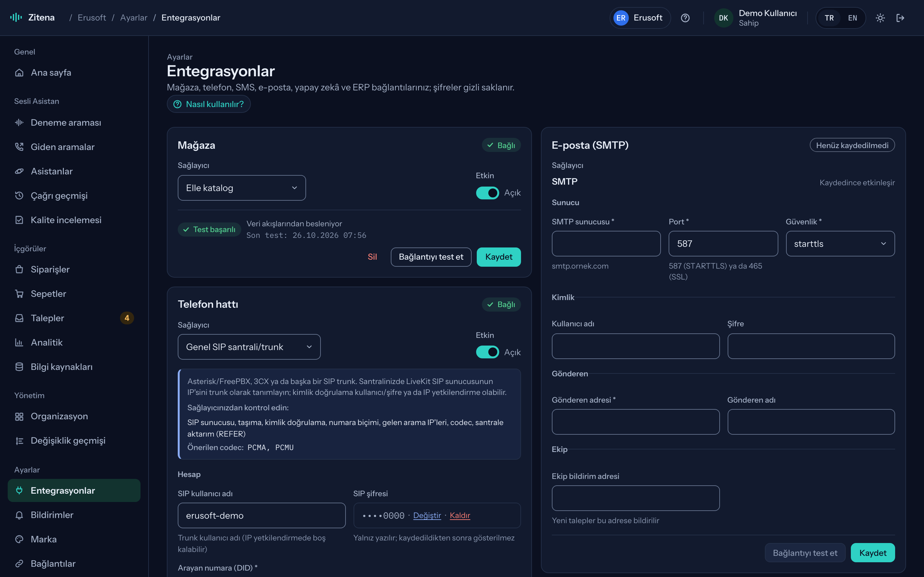
Task: Open the starttls Güvenlik dropdown
Action: (x=840, y=244)
